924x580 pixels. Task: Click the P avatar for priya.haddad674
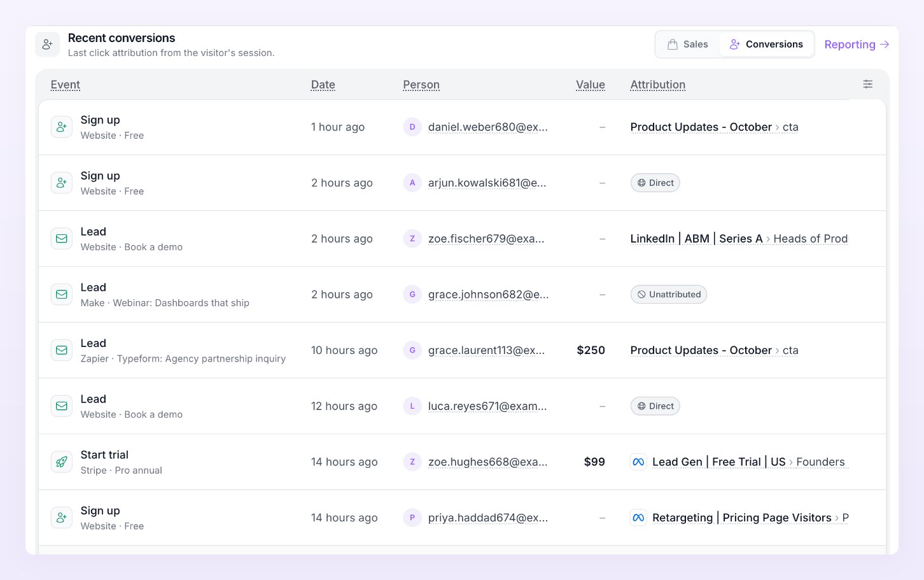coord(412,518)
